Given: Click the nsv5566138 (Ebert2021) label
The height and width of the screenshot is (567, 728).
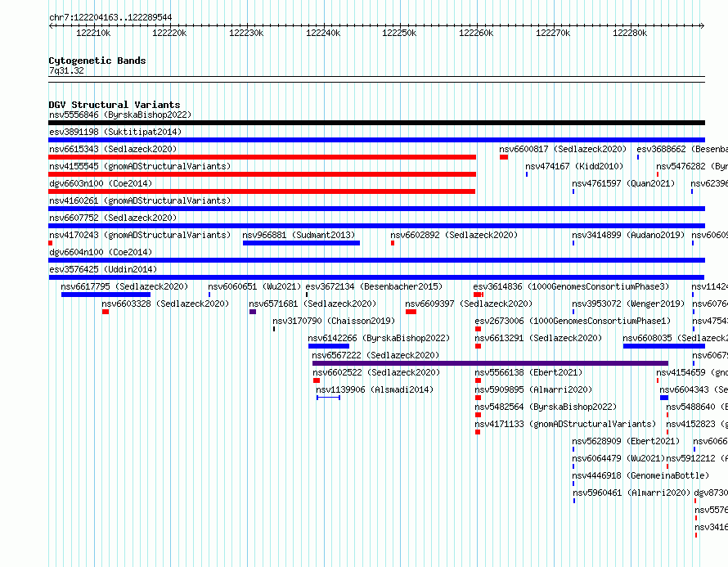Looking at the screenshot, I should click(528, 372).
